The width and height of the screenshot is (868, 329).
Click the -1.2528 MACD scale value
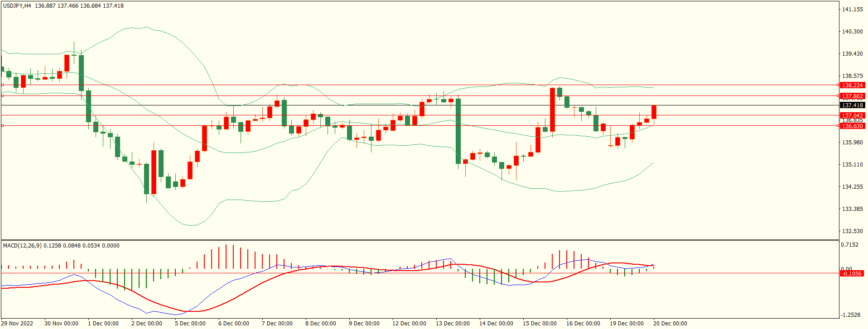point(850,315)
